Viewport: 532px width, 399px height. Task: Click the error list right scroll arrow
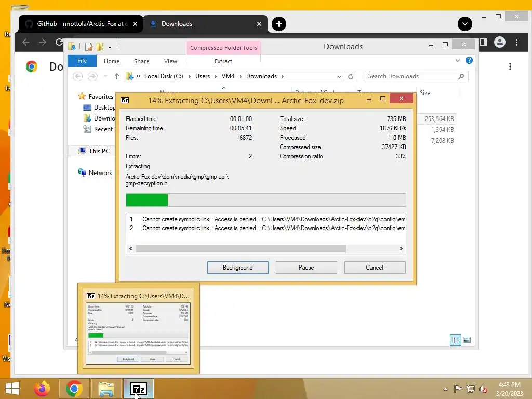click(x=401, y=248)
